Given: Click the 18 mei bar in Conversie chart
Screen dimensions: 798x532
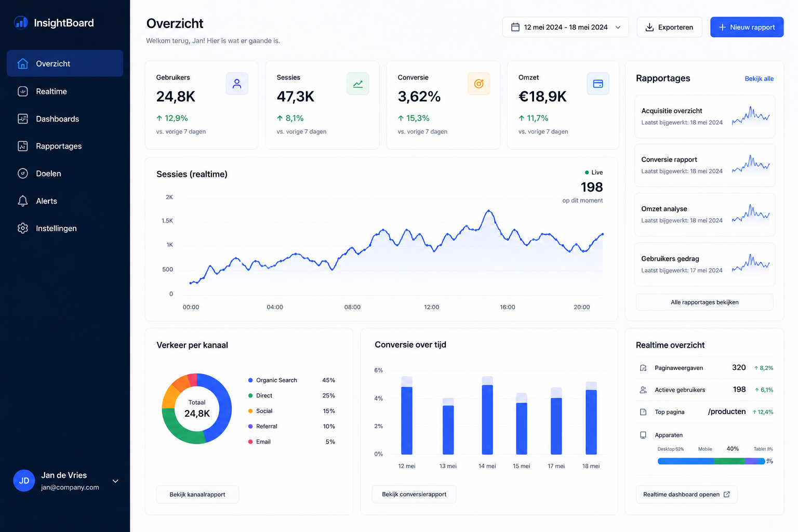Looking at the screenshot, I should coord(591,418).
